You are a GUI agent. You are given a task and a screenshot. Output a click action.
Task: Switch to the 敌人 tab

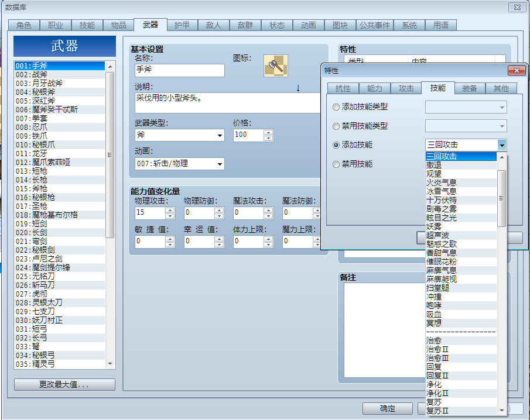pyautogui.click(x=214, y=25)
